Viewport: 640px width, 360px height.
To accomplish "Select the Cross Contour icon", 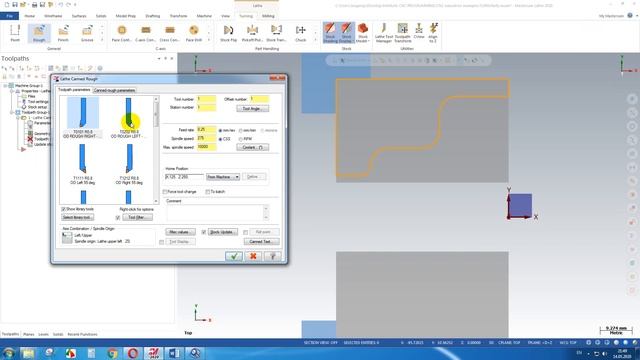I will [x=169, y=33].
